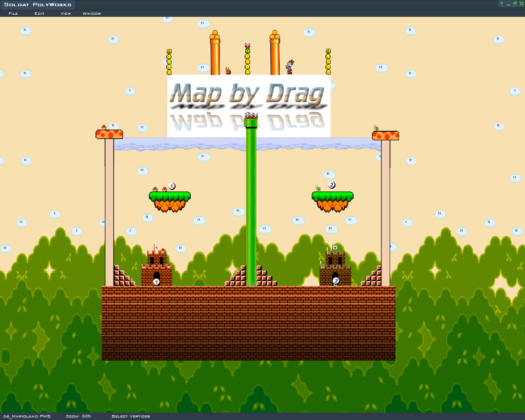This screenshot has width=525, height=420.
Task: Click spawn marker 1 at left castle door
Action: point(156,282)
